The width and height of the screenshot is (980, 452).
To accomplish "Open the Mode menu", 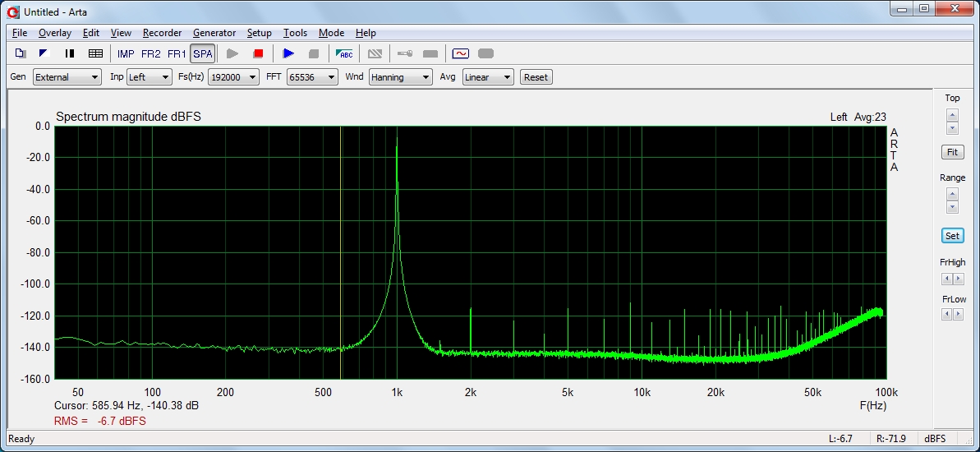I will click(x=331, y=33).
